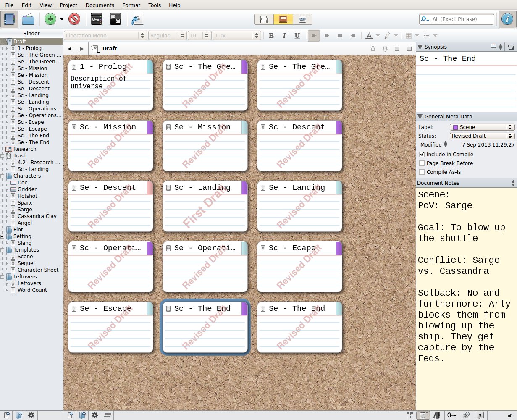This screenshot has width=517, height=420.
Task: Open the Format menu
Action: pos(131,5)
